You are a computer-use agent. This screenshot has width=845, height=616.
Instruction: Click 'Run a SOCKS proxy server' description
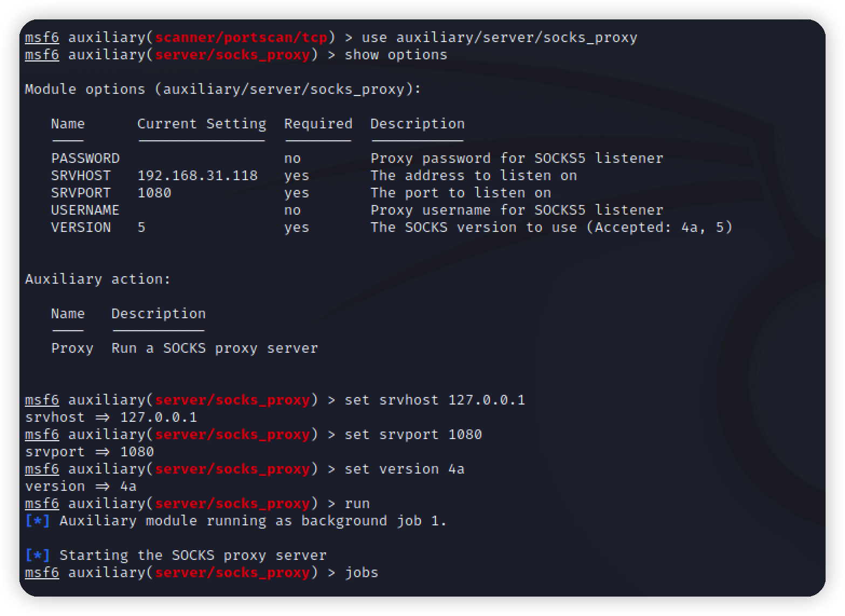pos(215,348)
